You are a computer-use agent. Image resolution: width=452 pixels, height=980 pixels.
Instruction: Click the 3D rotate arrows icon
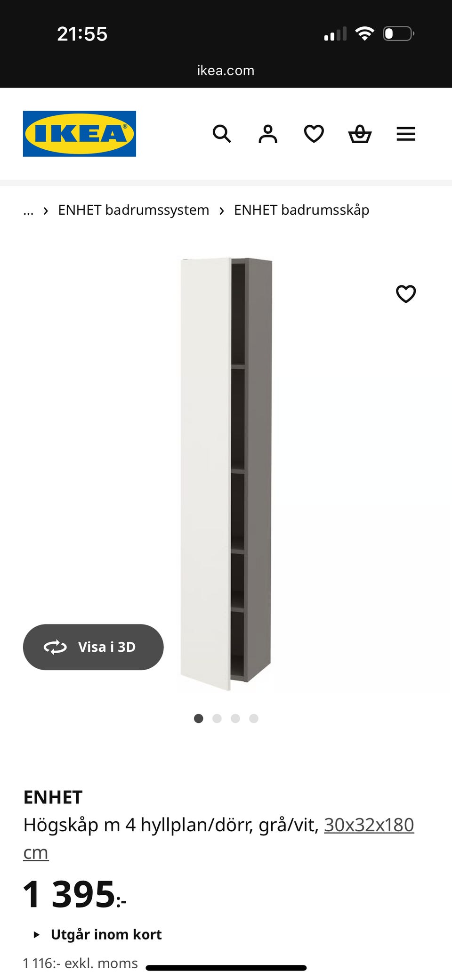[56, 647]
